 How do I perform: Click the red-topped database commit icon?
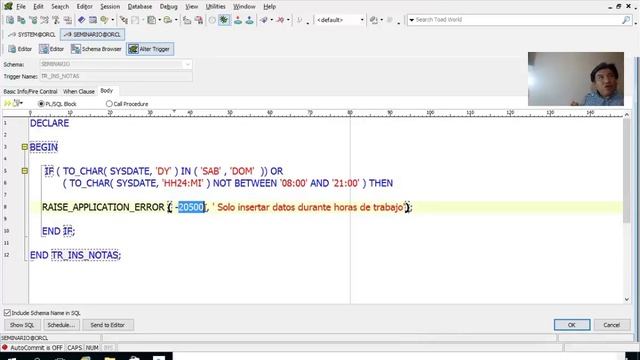tap(238, 20)
